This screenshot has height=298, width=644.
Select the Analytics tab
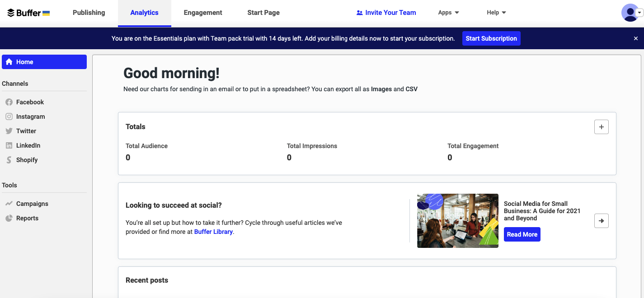coord(145,13)
